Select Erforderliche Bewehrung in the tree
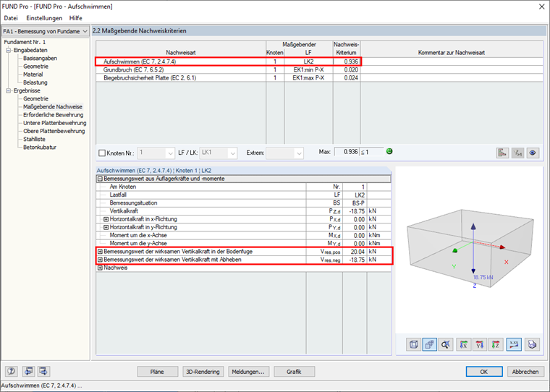Viewport: 550px width, 392px height. (54, 115)
